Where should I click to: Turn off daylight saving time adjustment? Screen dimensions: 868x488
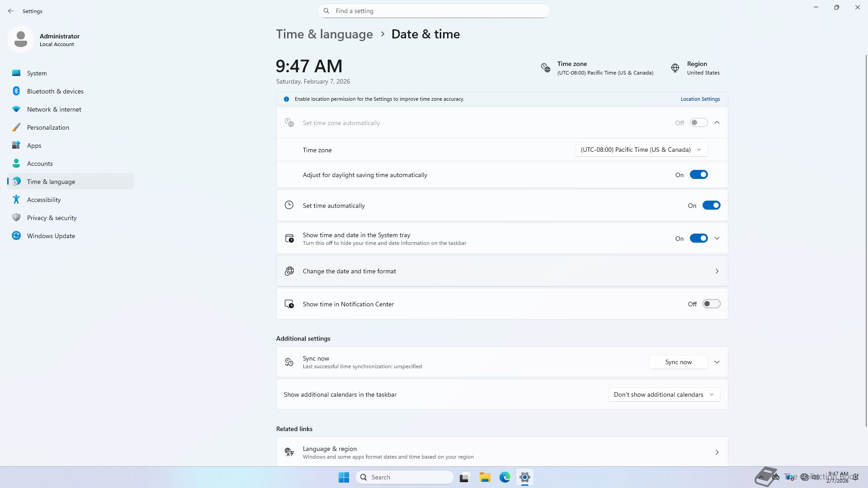coord(698,175)
